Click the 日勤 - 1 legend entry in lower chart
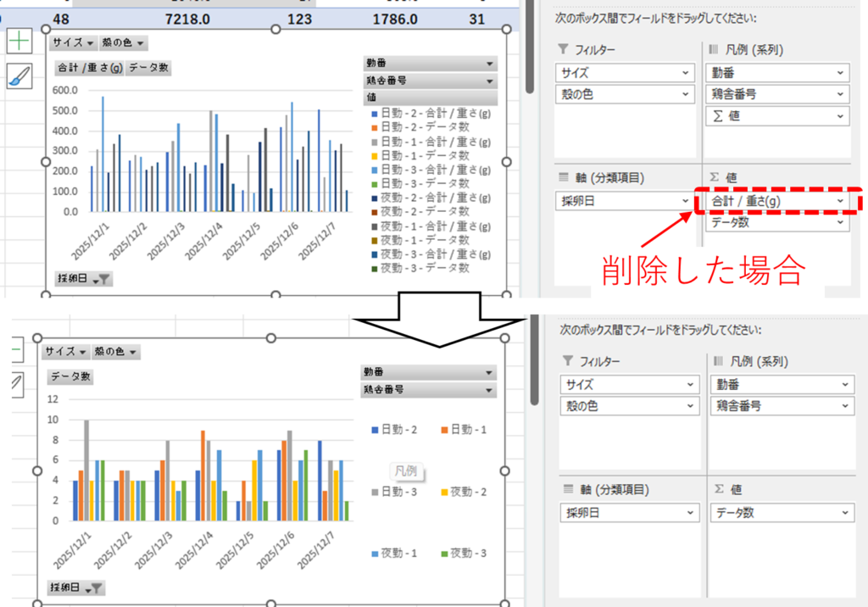Screen dimensions: 868x607 [x=463, y=430]
